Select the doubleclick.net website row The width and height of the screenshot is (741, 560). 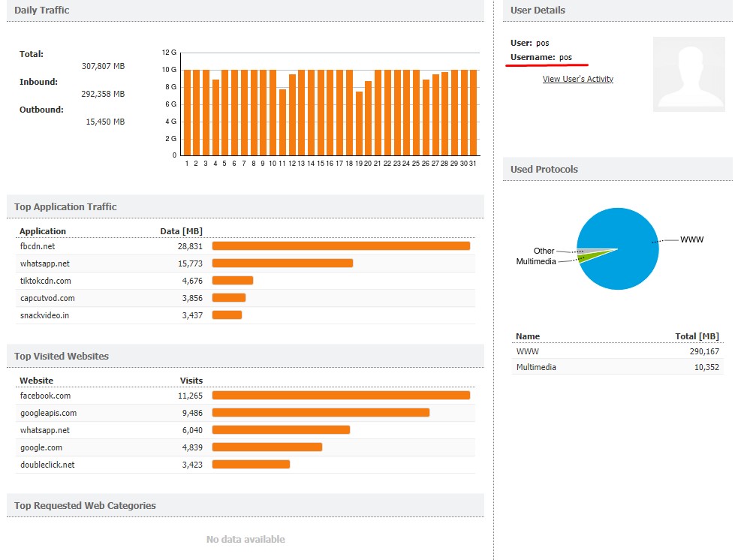tap(47, 465)
